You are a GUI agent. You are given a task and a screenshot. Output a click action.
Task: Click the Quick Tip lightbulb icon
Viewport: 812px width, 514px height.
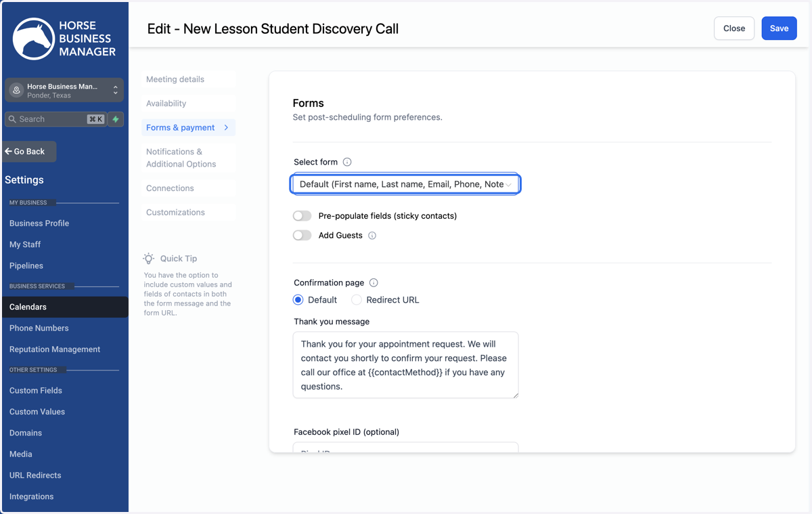tap(149, 259)
